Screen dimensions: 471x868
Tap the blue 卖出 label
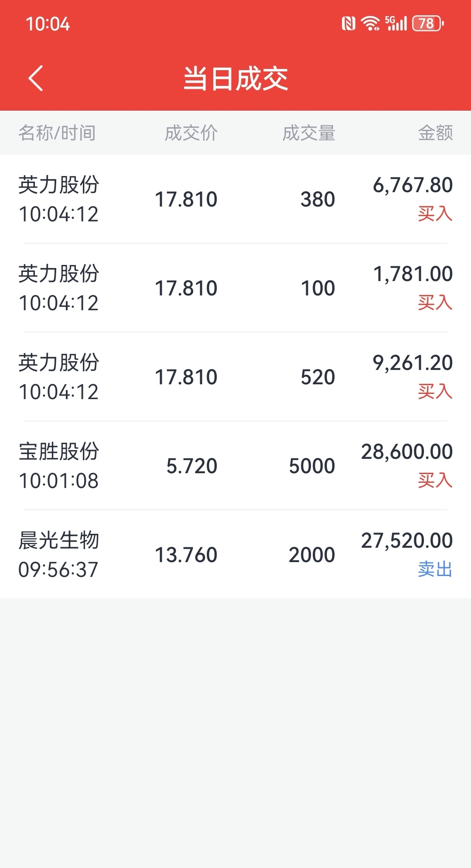(435, 569)
